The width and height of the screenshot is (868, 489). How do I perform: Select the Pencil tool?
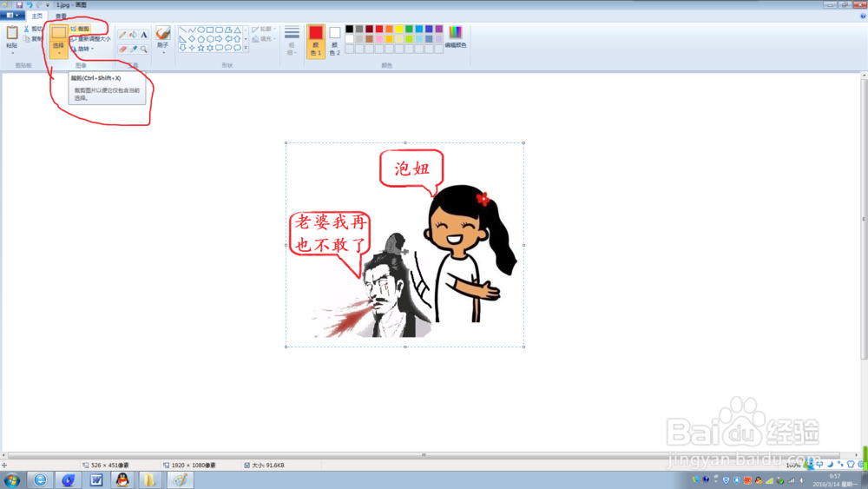click(x=122, y=35)
